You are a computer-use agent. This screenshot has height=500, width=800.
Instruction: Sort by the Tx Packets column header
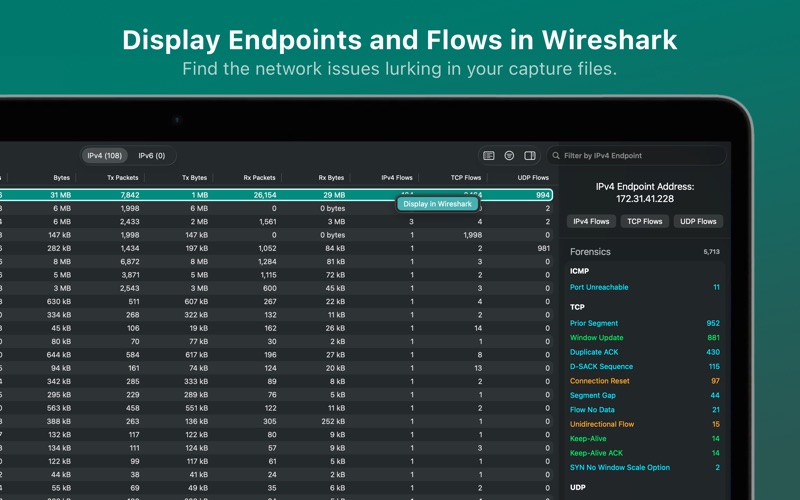pos(122,178)
